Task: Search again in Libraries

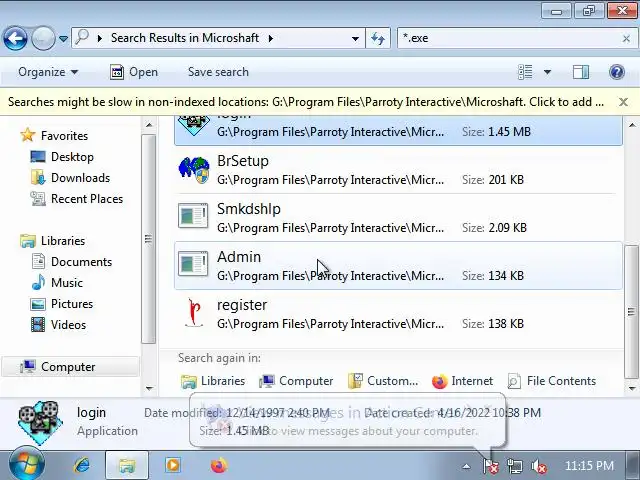Action: tap(213, 381)
